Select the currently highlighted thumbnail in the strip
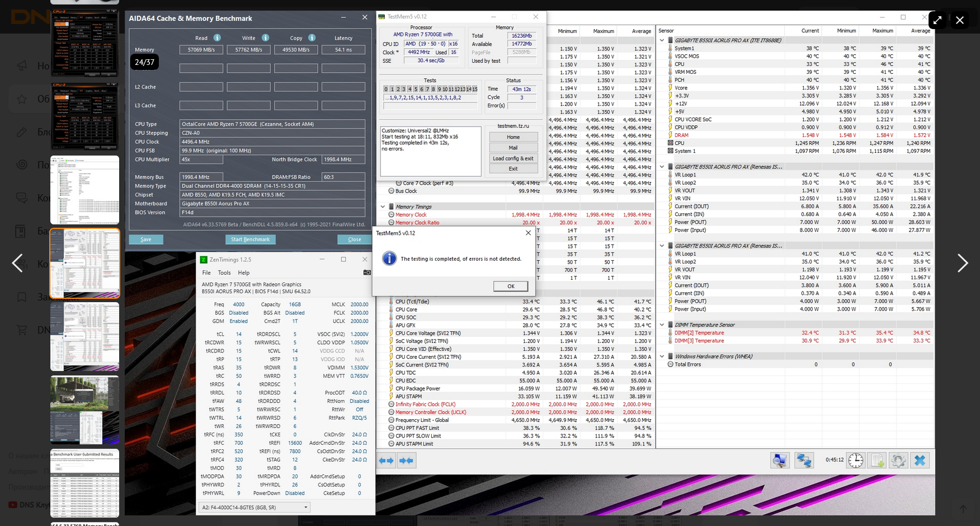Screen dimensions: 980x526 point(85,263)
